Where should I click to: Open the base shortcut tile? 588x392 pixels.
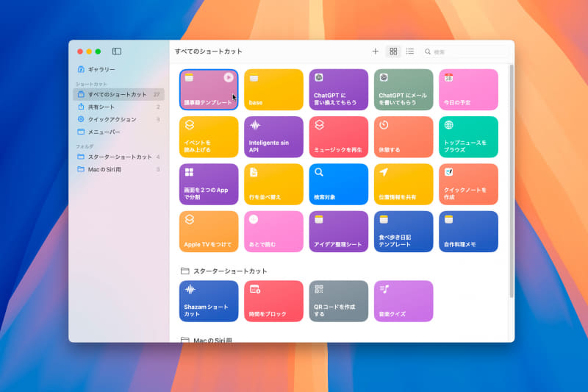tap(273, 90)
